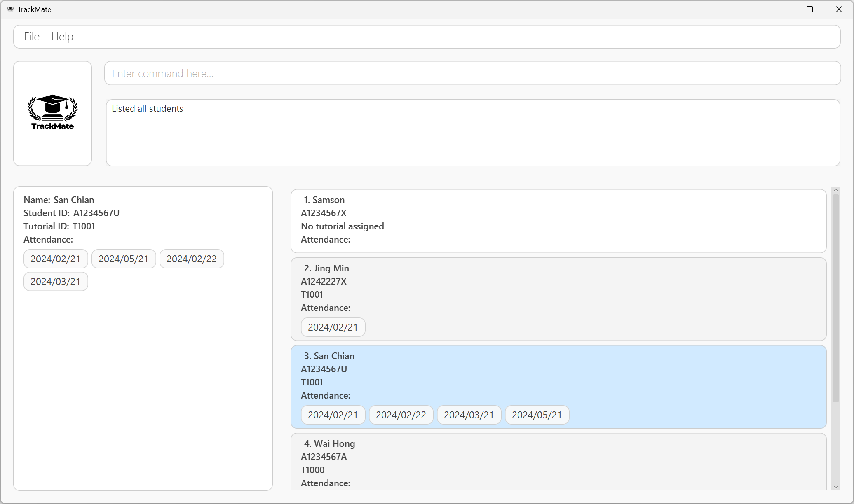Click 2024/03/21 tag in the details panel
This screenshot has width=854, height=504.
56,282
